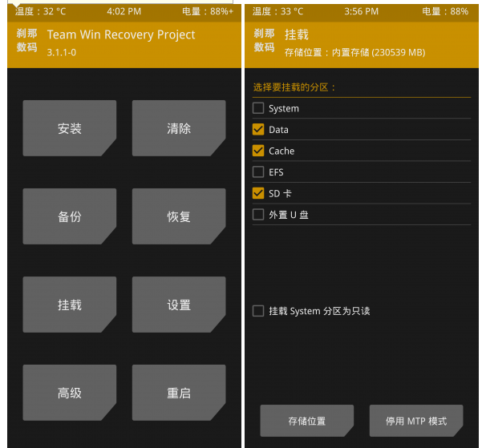Tap the 重启 (Reboot) button

click(x=179, y=393)
